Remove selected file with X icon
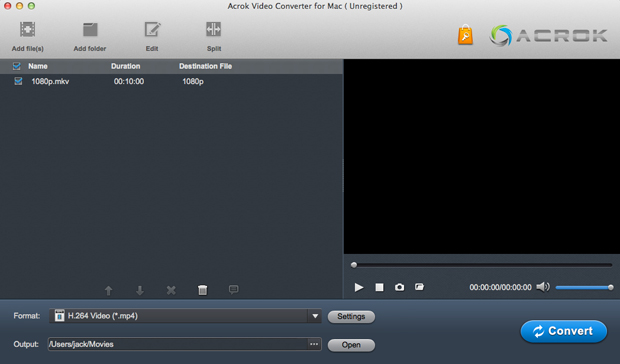Screen dimensions: 620x364 tap(171, 290)
